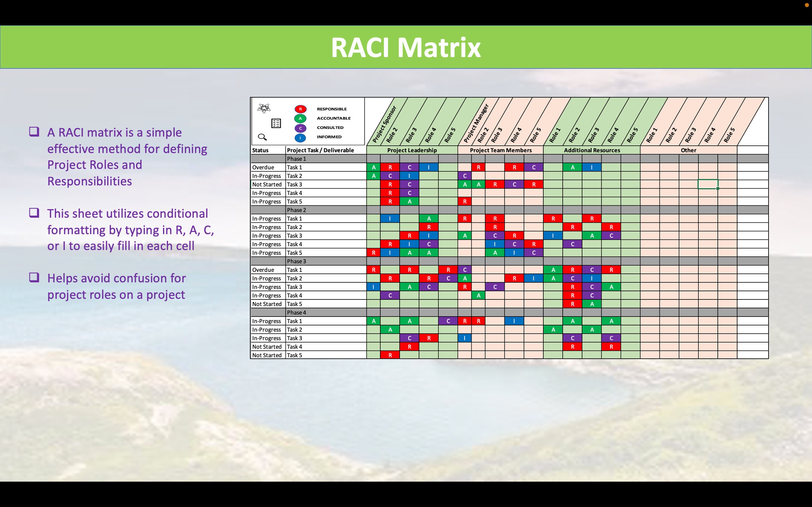Click the green Accountable legend circle
Viewport: 812px width, 507px height.
[x=300, y=119]
